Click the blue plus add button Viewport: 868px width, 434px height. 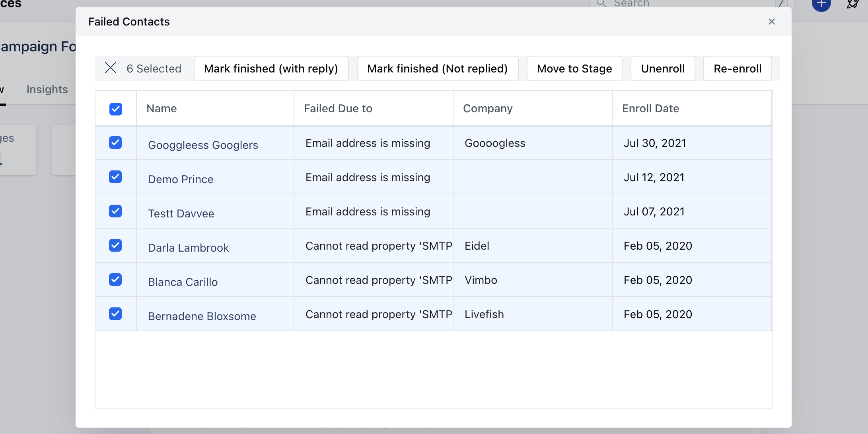(x=821, y=3)
